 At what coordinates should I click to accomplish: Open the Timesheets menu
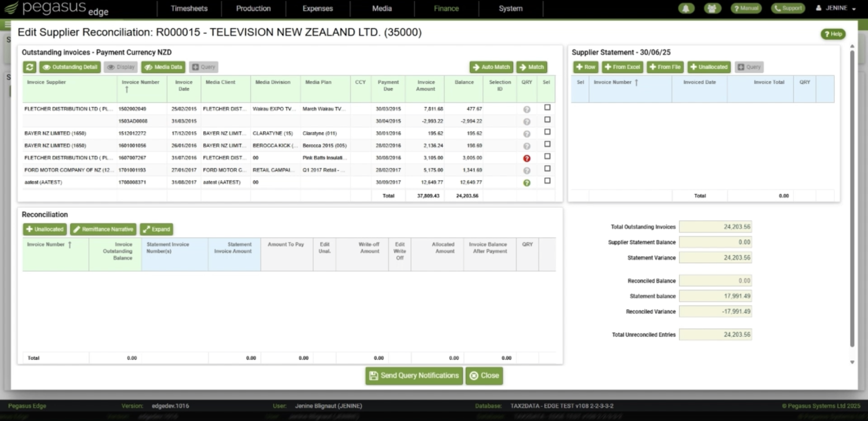coord(189,8)
